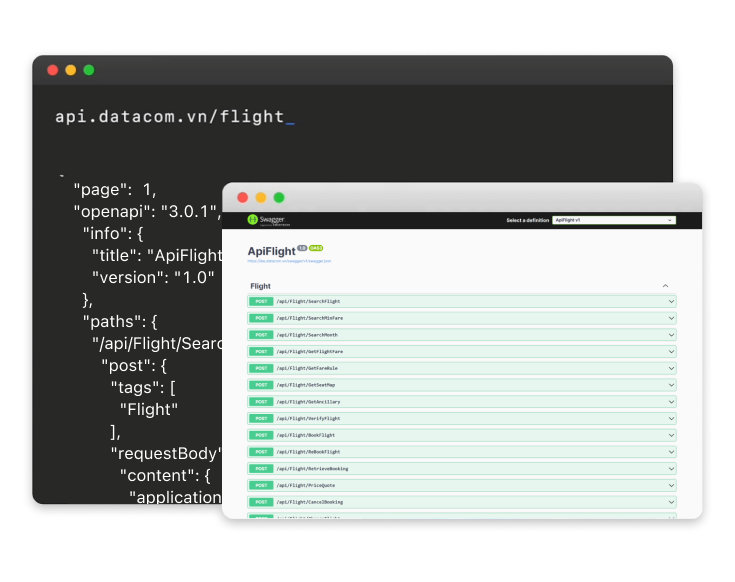Expand the GetFareRule endpoint chevron
This screenshot has width=735, height=582.
[671, 368]
